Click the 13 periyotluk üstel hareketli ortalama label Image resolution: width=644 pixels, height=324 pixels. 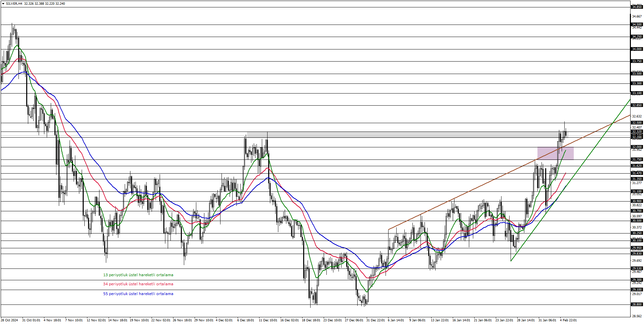tap(138, 275)
